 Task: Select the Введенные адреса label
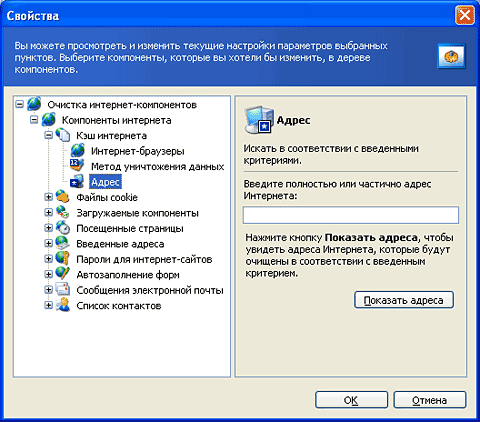coord(120,244)
